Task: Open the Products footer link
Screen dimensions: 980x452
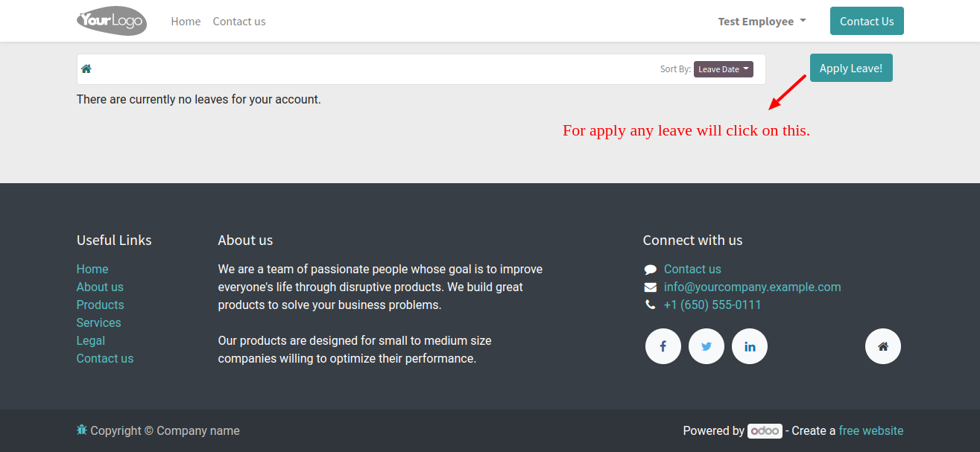Action: click(x=100, y=305)
